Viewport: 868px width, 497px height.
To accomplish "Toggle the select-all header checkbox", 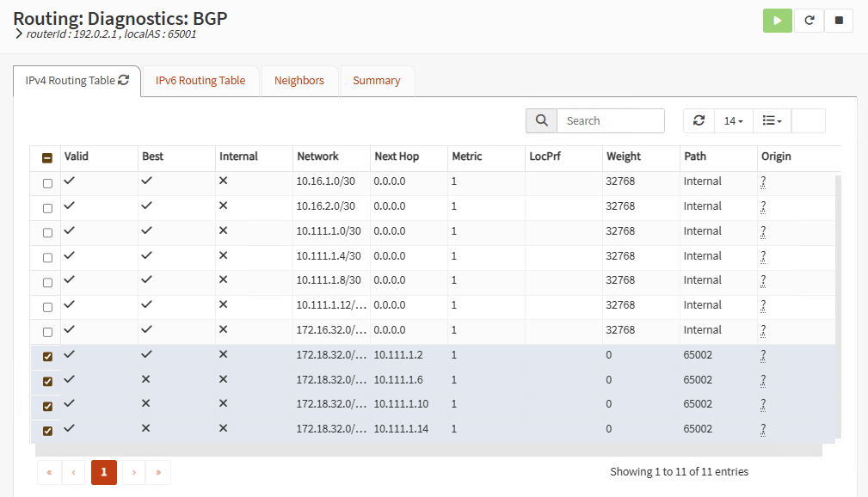I will pos(47,158).
